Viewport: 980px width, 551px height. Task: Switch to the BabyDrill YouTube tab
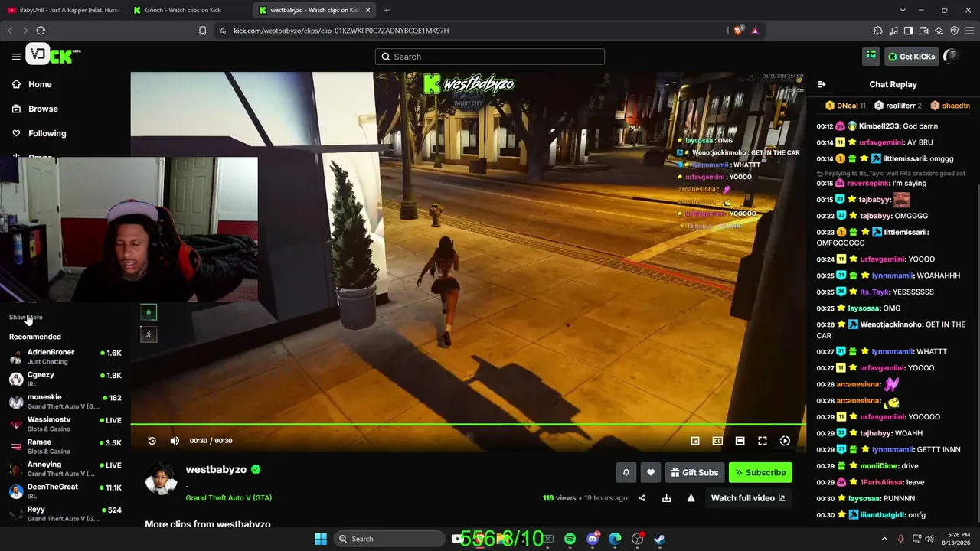click(64, 10)
